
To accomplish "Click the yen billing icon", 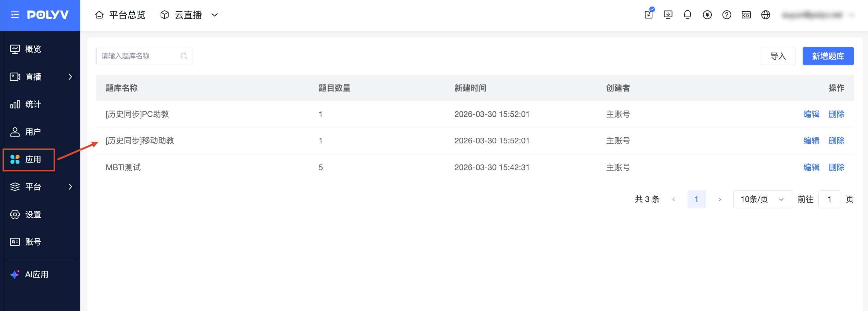I will 707,15.
